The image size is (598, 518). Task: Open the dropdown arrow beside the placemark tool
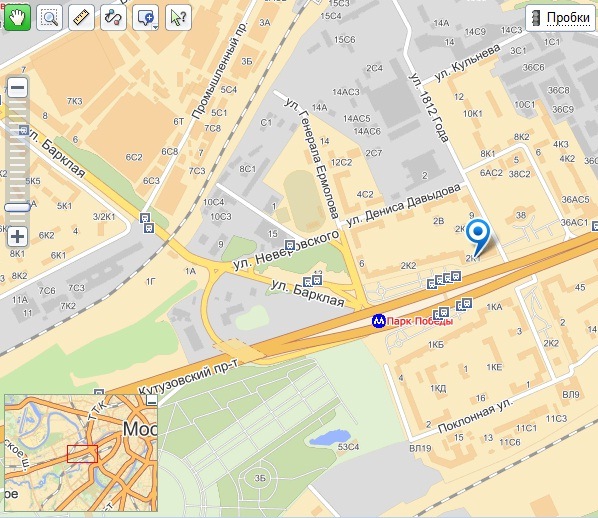coord(155,27)
